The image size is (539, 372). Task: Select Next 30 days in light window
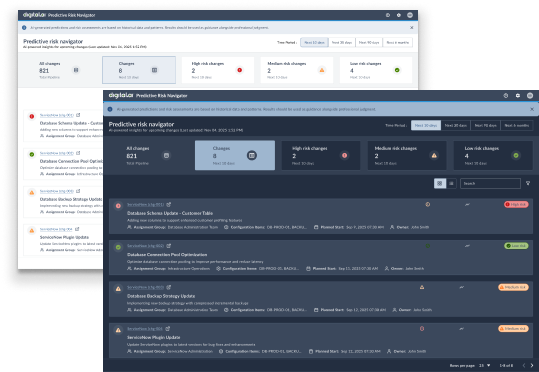[x=342, y=42]
